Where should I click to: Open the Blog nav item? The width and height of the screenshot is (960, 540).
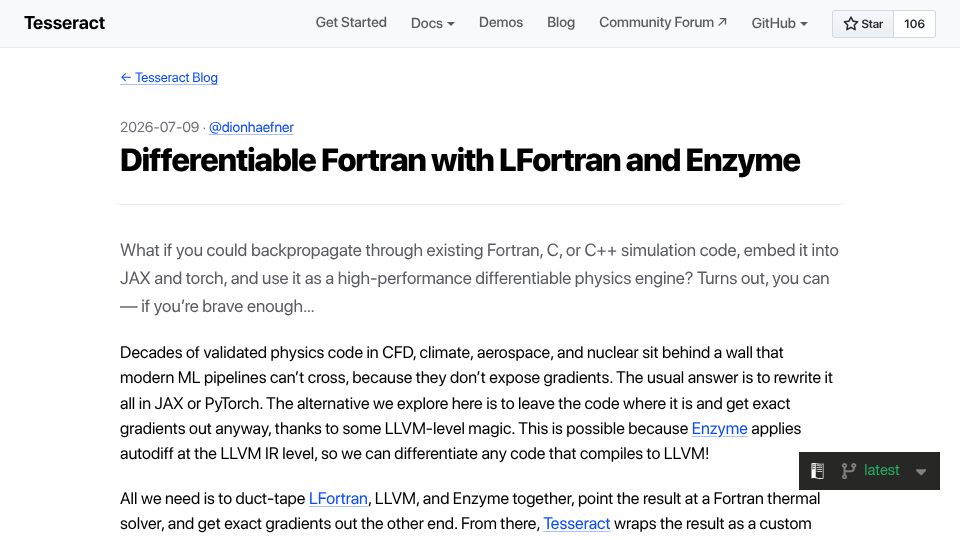click(x=561, y=23)
